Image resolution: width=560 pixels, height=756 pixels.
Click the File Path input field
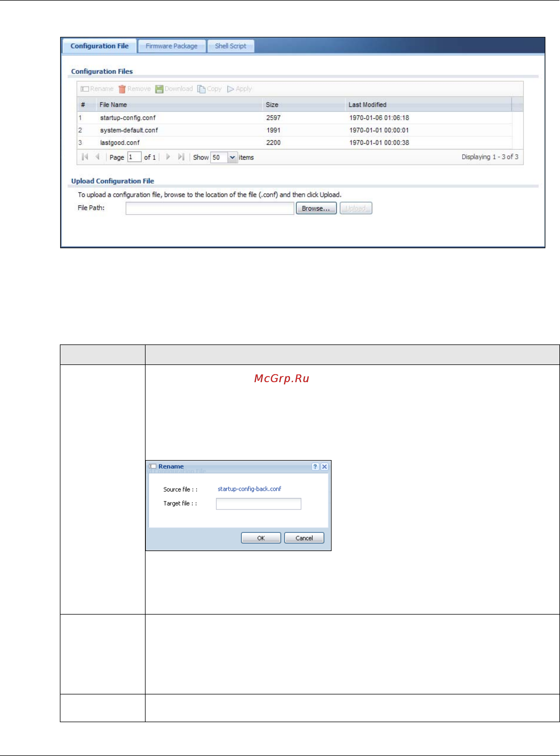coord(210,208)
